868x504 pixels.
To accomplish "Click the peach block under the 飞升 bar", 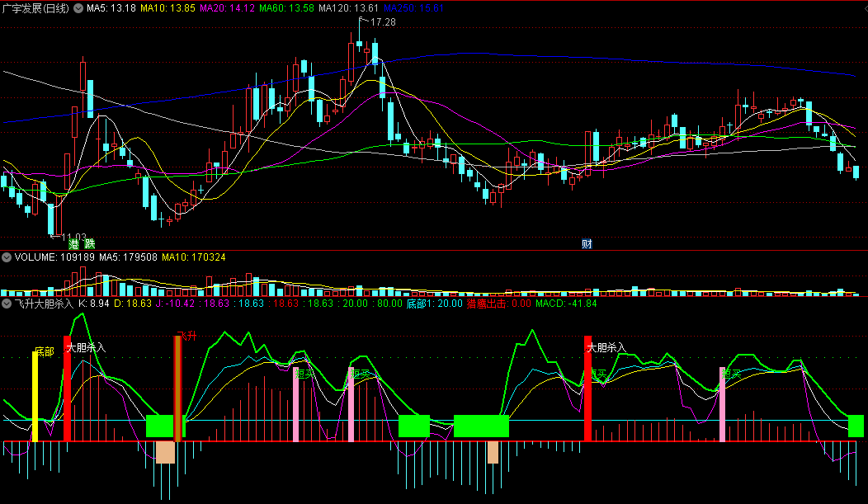I will 166,452.
